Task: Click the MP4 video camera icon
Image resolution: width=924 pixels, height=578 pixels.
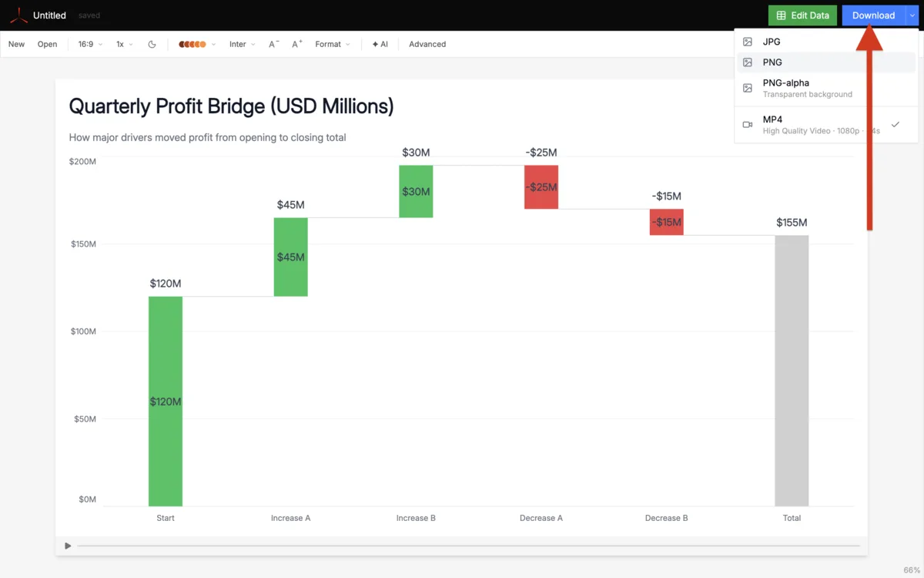Action: point(748,124)
